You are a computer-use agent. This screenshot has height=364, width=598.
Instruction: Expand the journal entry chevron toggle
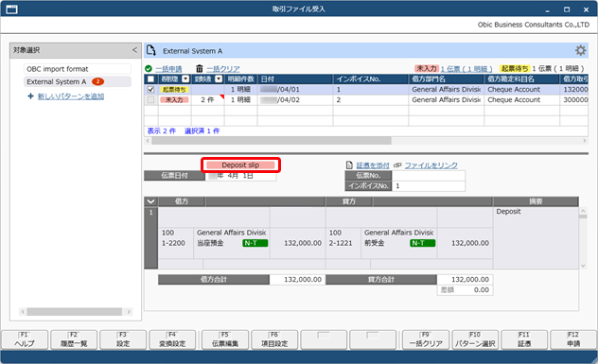point(151,201)
